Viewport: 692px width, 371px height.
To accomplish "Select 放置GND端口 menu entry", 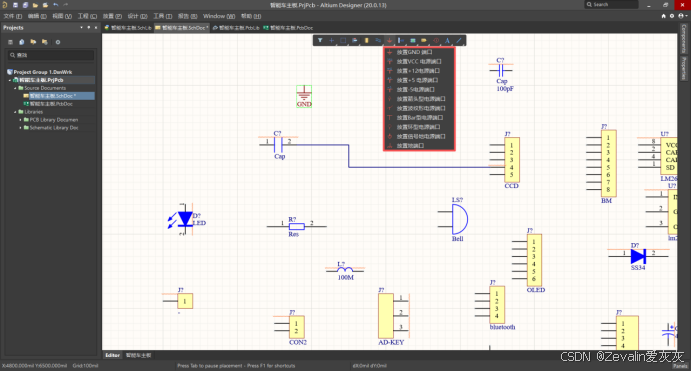I will pos(419,52).
